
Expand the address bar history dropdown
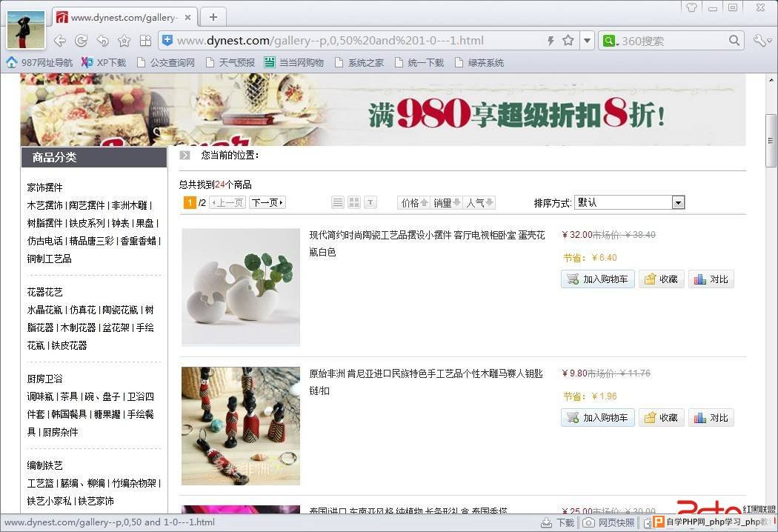click(587, 41)
